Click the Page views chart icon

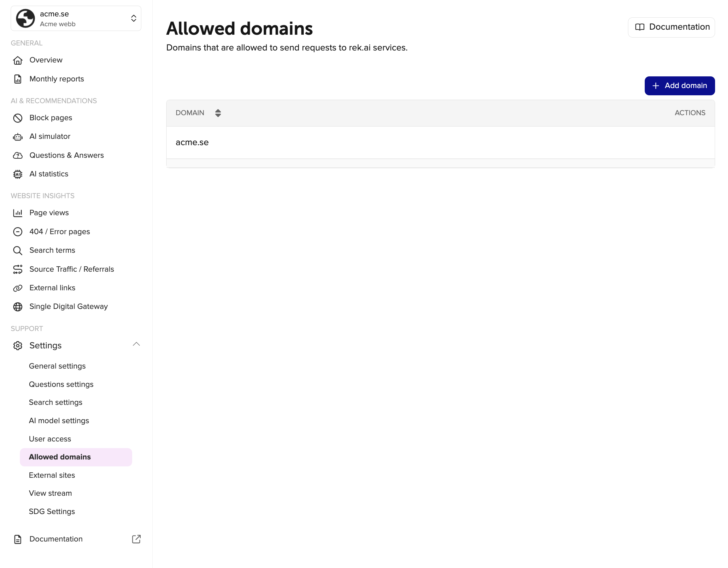(x=18, y=213)
